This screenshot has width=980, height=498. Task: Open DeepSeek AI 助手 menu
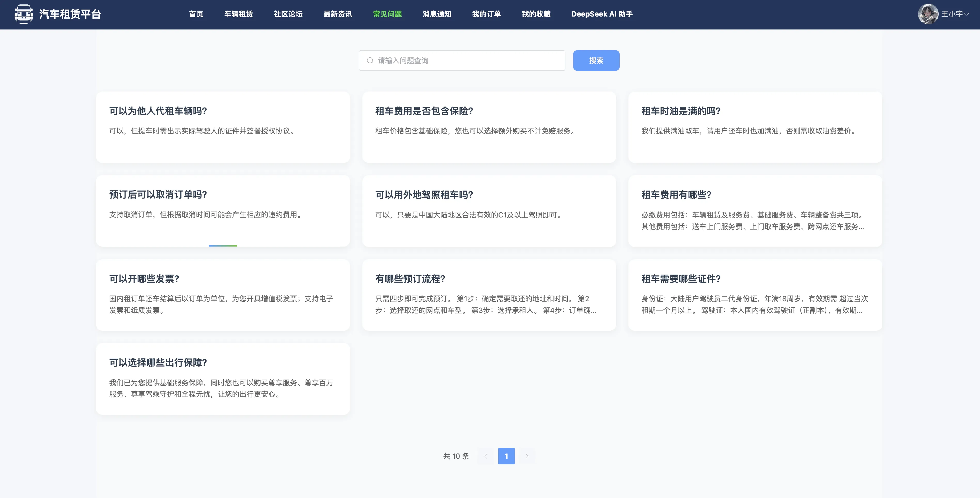click(602, 14)
